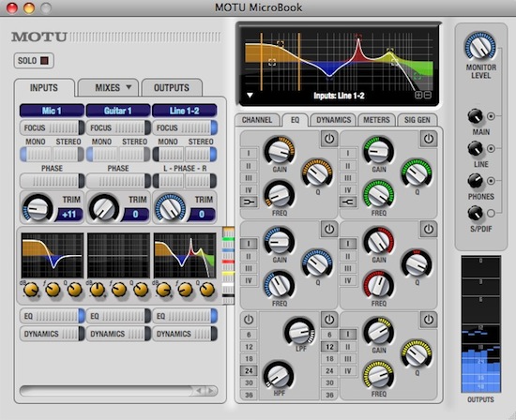Open the CHANNEL tab
The image size is (516, 420).
(257, 120)
